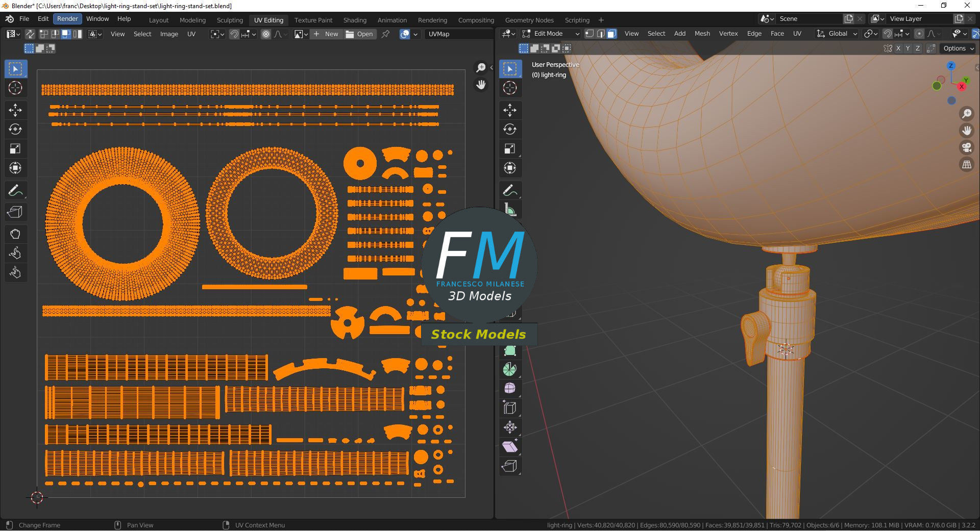The height and width of the screenshot is (531, 980).
Task: Choose the Annotate tool in UV editor
Action: 15,191
